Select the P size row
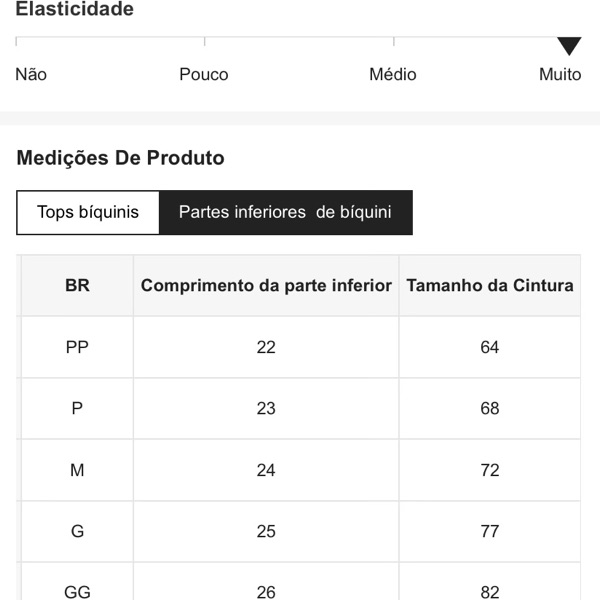The width and height of the screenshot is (600, 600). click(x=77, y=408)
